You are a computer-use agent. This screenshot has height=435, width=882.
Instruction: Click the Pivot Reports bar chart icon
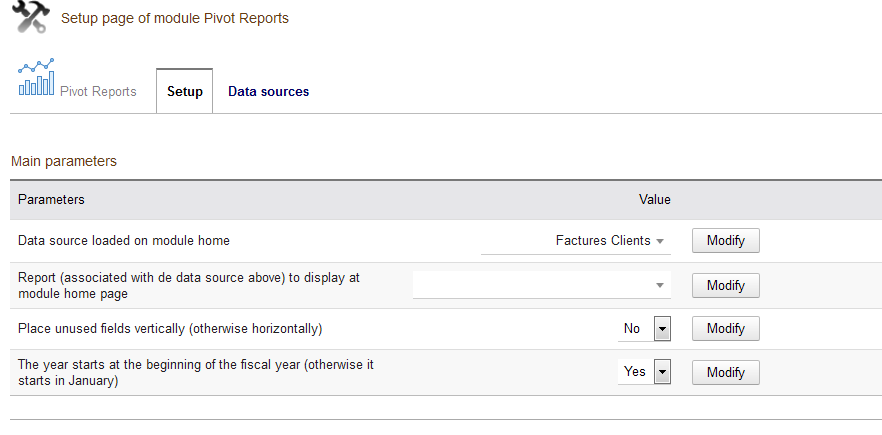click(36, 79)
